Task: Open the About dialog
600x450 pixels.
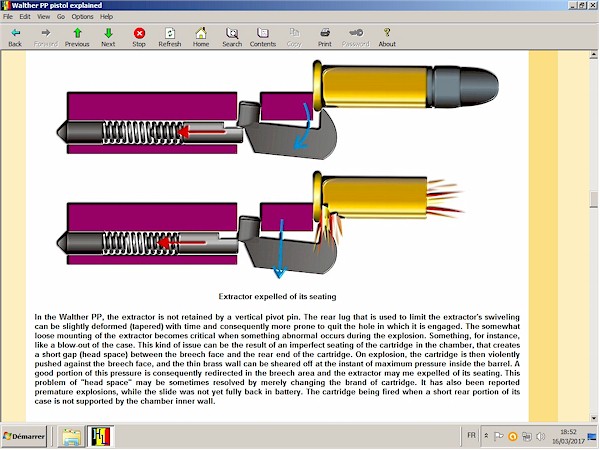Action: 387,37
